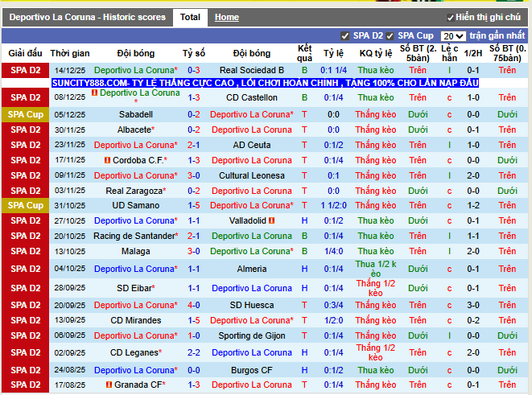This screenshot has height=395, width=532.
Task: Open Real Zaragoza team link
Action: [134, 191]
